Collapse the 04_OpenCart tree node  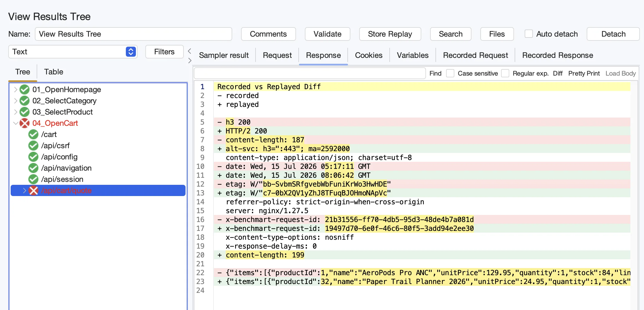click(16, 123)
